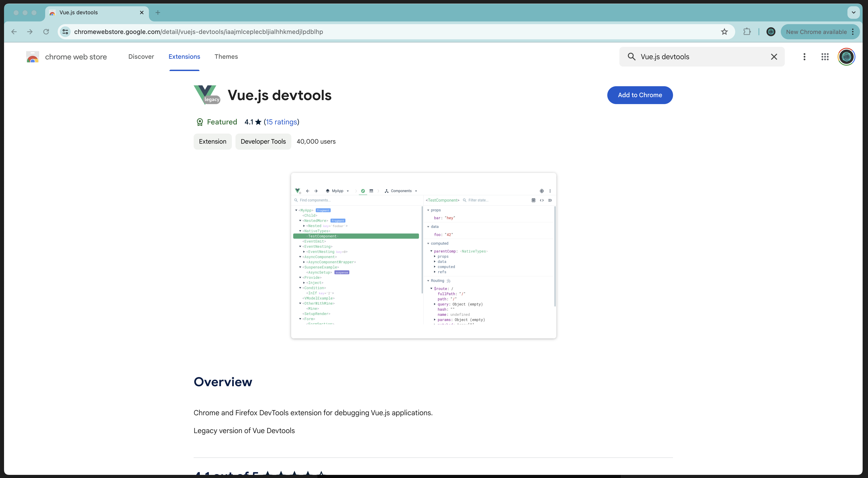This screenshot has height=478, width=868.
Task: Click the Chrome and Firefox DevTools description line
Action: [313, 413]
